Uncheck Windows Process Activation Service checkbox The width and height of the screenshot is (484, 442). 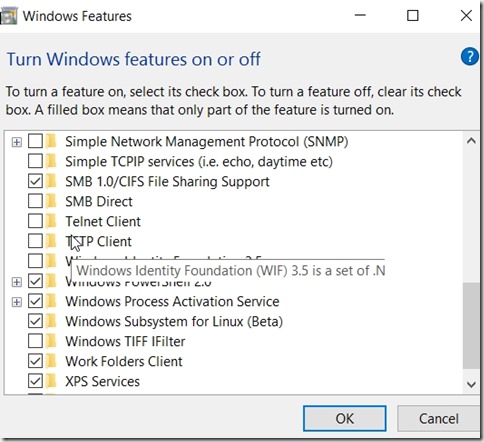tap(35, 301)
